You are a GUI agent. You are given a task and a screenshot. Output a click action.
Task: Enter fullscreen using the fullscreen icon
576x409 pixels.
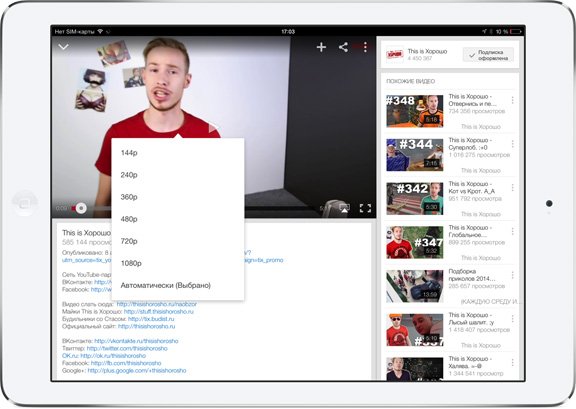point(365,208)
